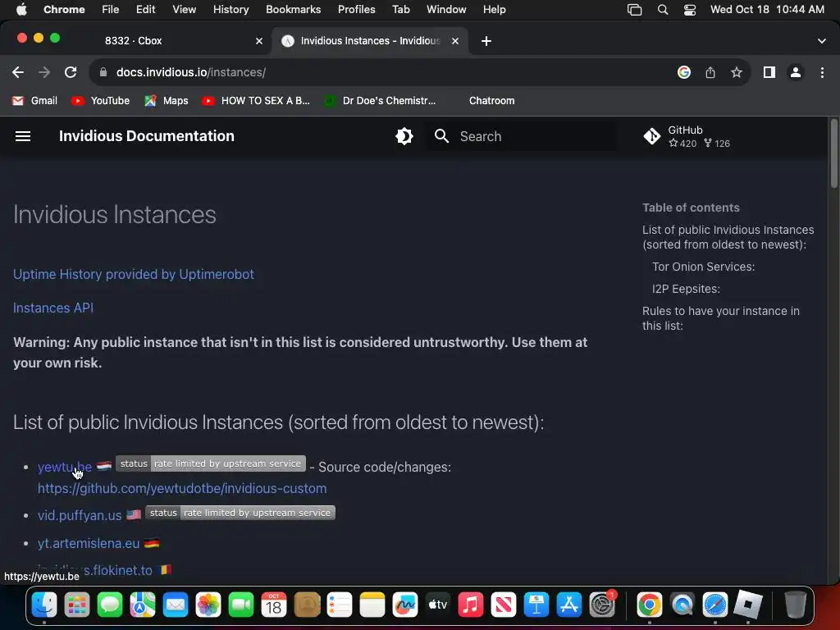Jump to Tor Onion Services section
Viewport: 840px width, 630px height.
[703, 267]
